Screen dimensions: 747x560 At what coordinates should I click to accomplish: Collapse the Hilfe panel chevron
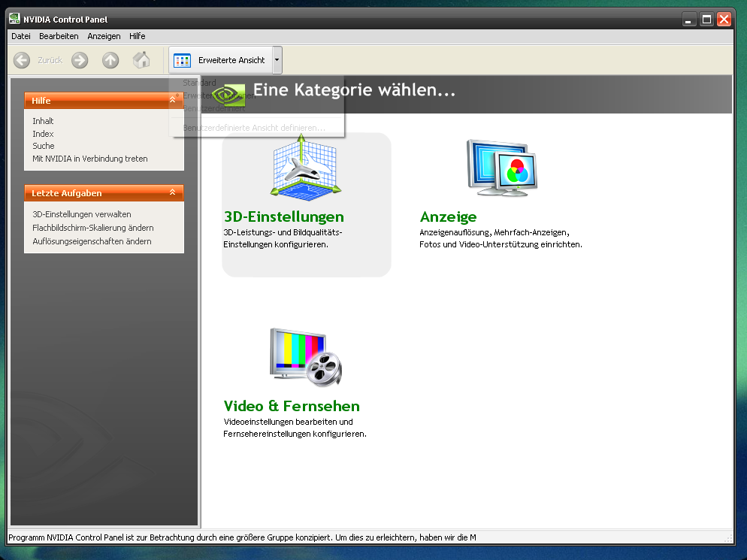coord(172,100)
